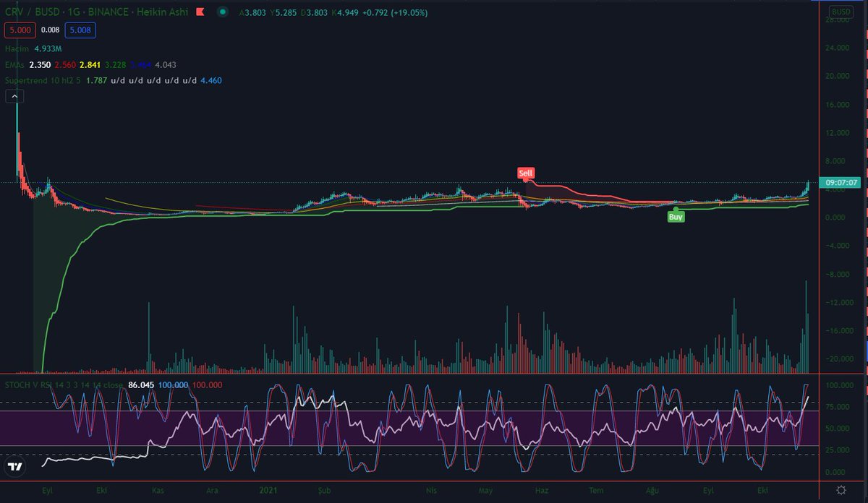
Task: Select the EMAs indicator legend
Action: pos(16,65)
